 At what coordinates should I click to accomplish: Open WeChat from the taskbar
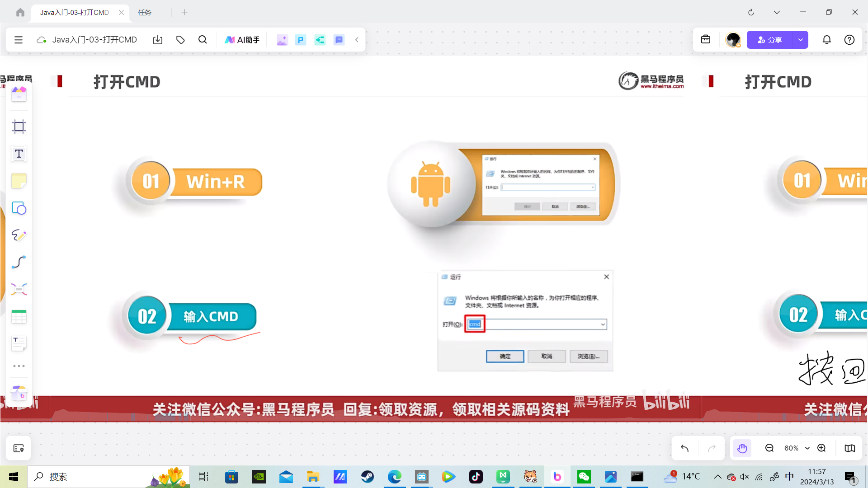point(584,477)
